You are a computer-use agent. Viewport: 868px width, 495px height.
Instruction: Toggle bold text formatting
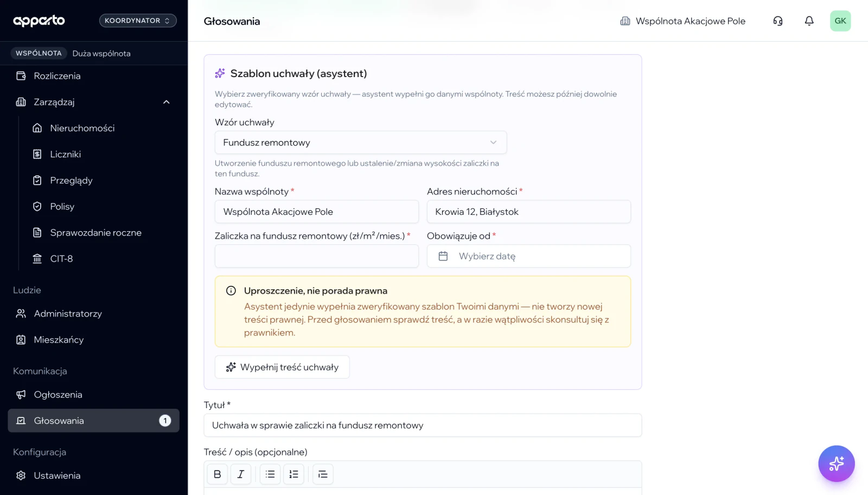(x=218, y=474)
